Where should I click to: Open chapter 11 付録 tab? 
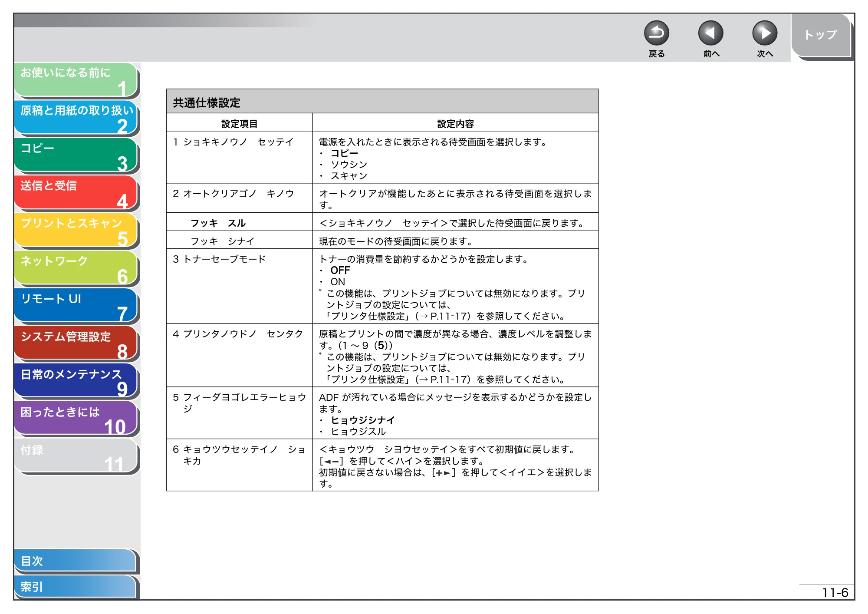click(x=76, y=456)
